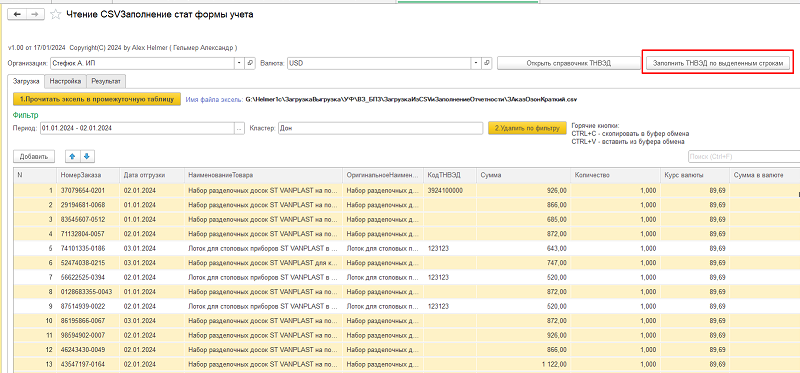Sort by the НомерЗаказа column header

88,175
